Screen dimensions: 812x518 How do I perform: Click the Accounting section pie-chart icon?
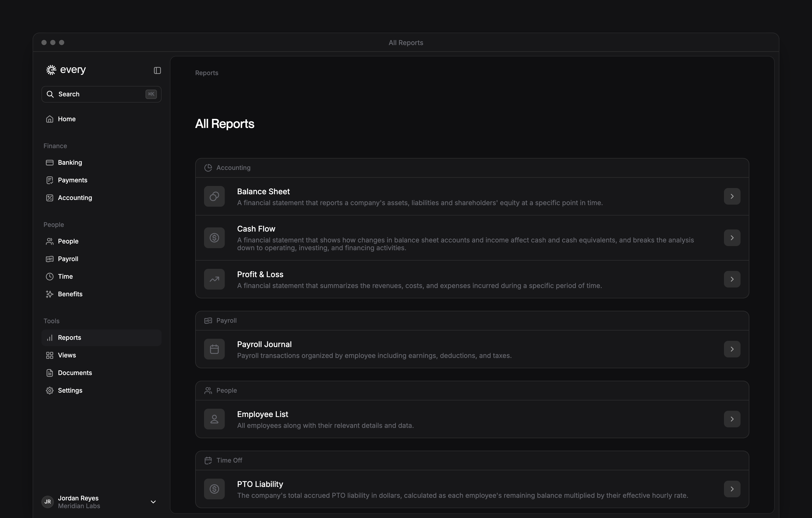point(208,168)
